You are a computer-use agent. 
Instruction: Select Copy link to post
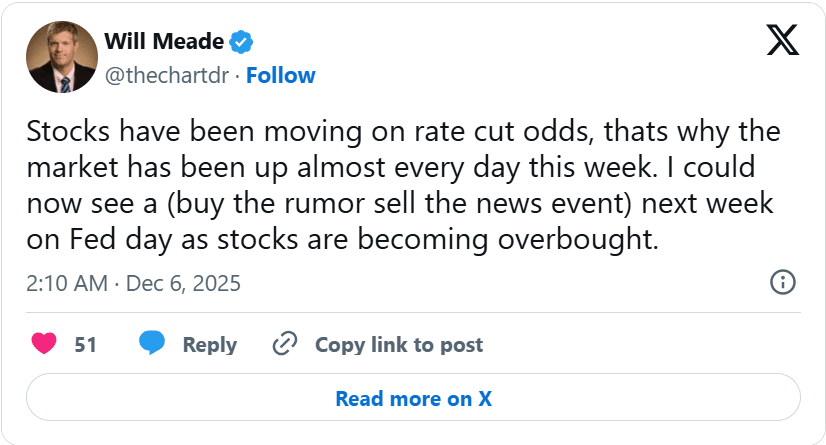pos(398,344)
